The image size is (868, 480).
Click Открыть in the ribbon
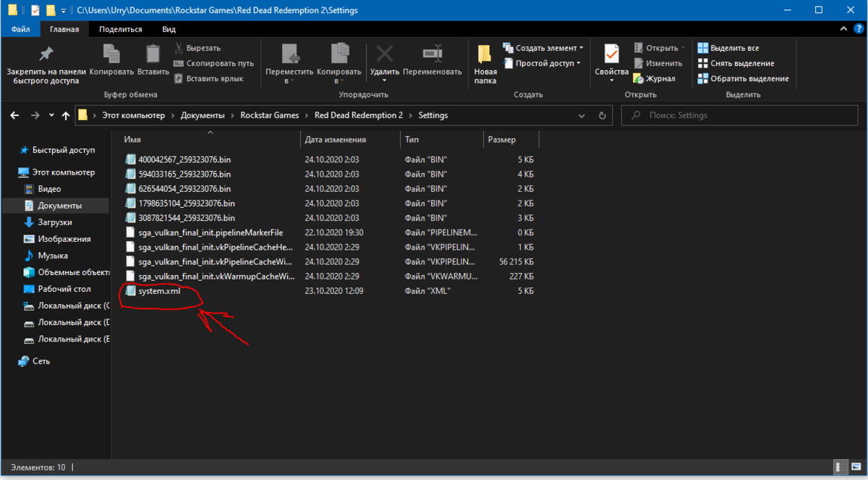659,48
